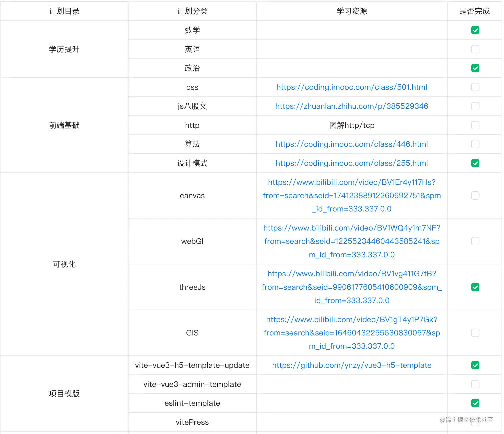Click the css category cell
The width and height of the screenshot is (504, 434).
(x=192, y=87)
